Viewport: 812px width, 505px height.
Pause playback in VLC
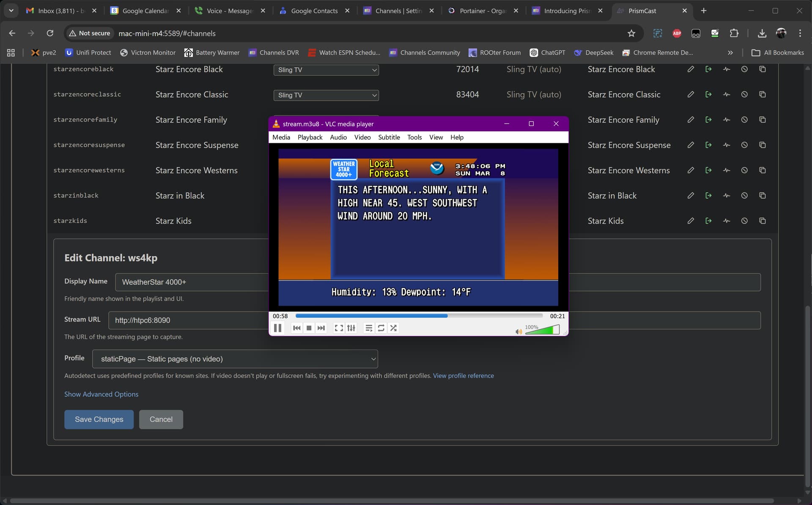[277, 328]
